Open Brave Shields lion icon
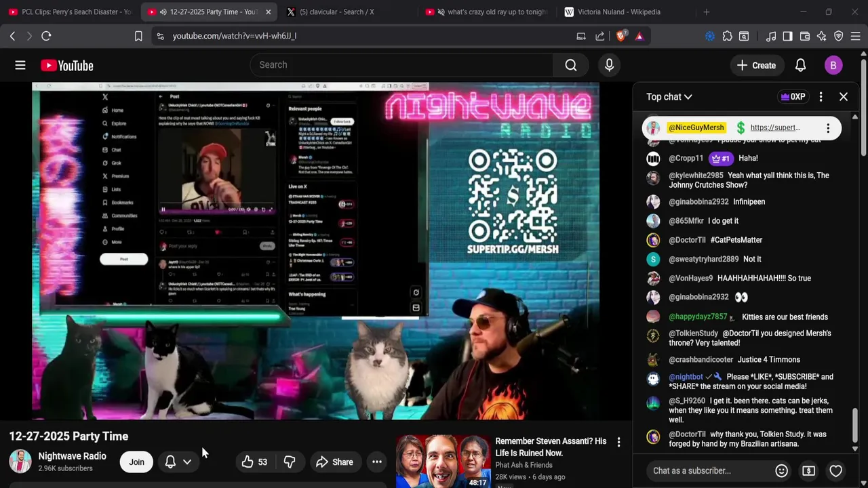868x488 pixels. click(621, 36)
